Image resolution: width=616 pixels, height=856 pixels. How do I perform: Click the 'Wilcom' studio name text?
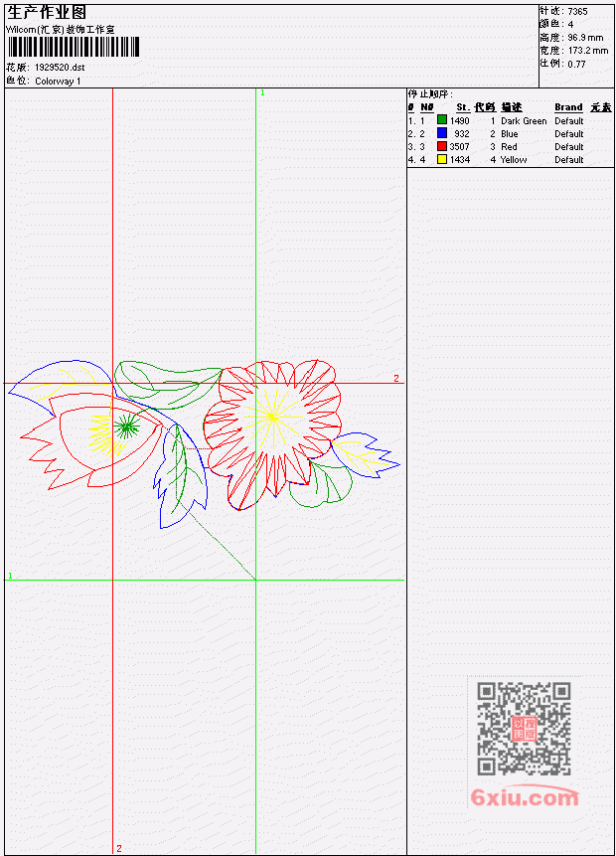60,30
